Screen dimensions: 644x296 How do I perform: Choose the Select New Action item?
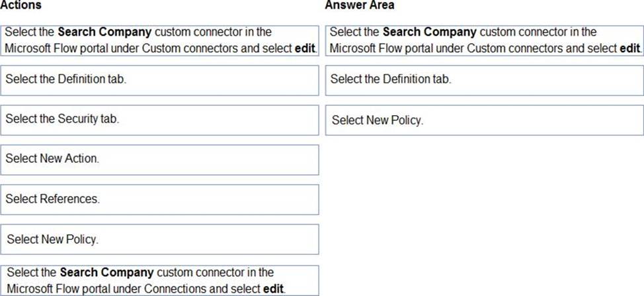(159, 160)
